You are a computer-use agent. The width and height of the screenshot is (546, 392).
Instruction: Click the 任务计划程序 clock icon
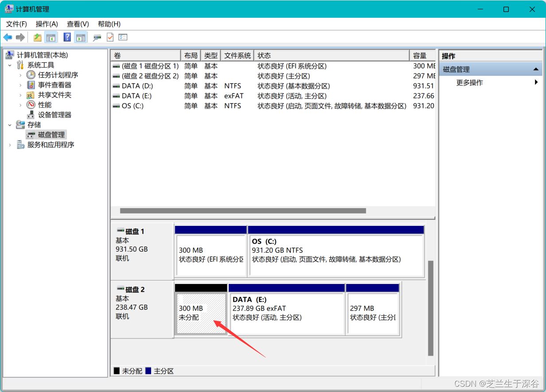pyautogui.click(x=31, y=75)
